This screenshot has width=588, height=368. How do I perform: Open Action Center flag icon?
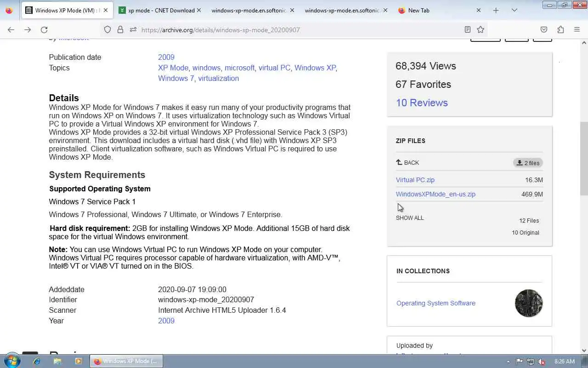pos(519,362)
